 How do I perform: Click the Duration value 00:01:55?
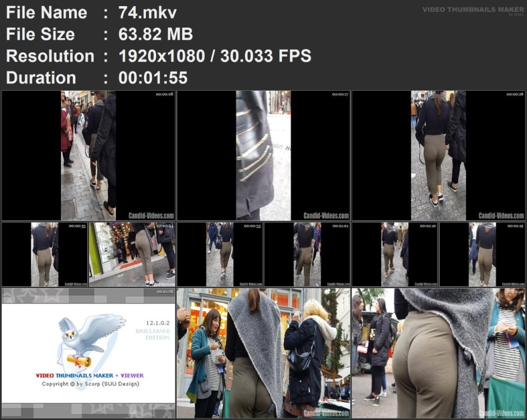click(153, 78)
